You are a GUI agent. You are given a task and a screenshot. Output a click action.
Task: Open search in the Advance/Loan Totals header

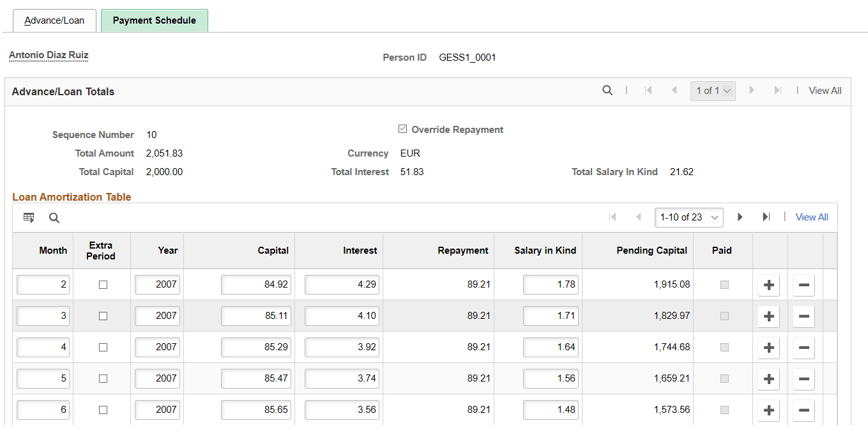pyautogui.click(x=607, y=90)
